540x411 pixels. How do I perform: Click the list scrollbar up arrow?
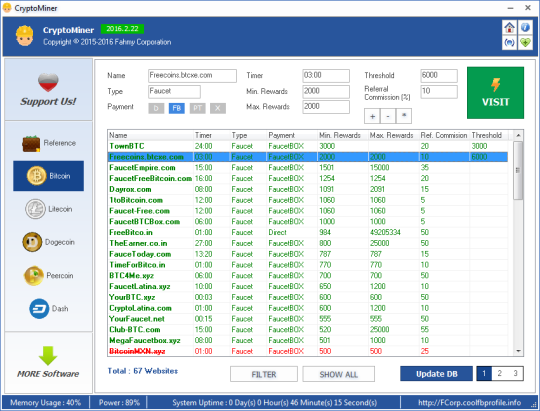coord(518,135)
